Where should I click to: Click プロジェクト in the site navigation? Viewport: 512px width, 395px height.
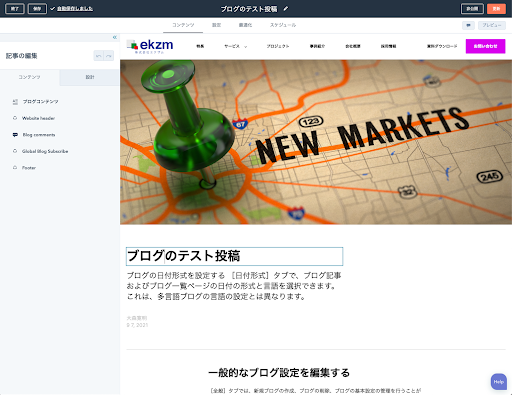pyautogui.click(x=278, y=46)
